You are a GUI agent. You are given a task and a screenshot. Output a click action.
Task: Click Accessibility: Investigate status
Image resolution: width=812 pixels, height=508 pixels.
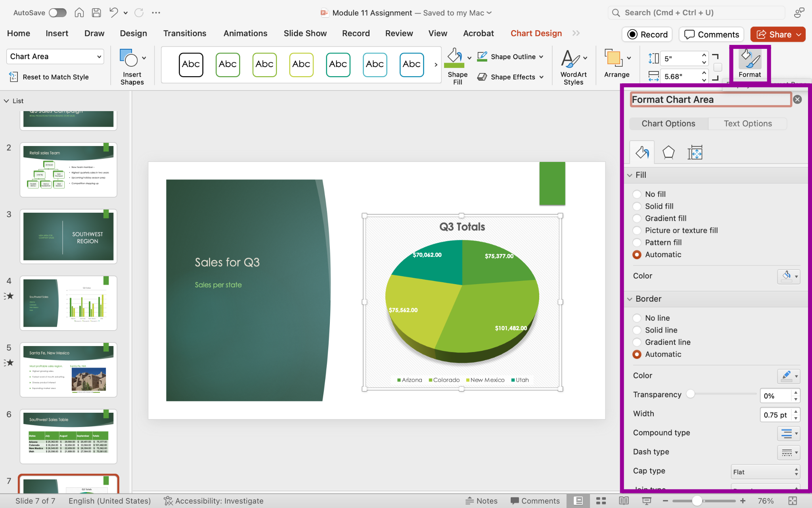point(214,501)
